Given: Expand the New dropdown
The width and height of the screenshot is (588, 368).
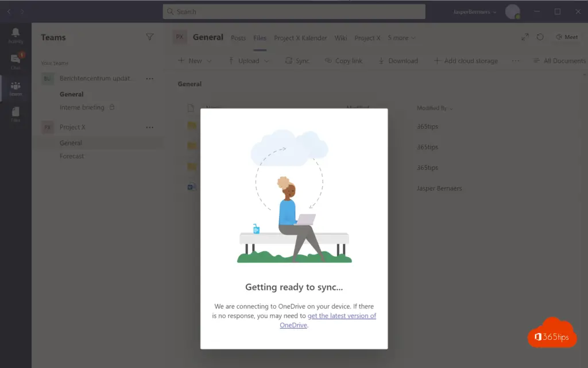Looking at the screenshot, I should click(x=195, y=61).
